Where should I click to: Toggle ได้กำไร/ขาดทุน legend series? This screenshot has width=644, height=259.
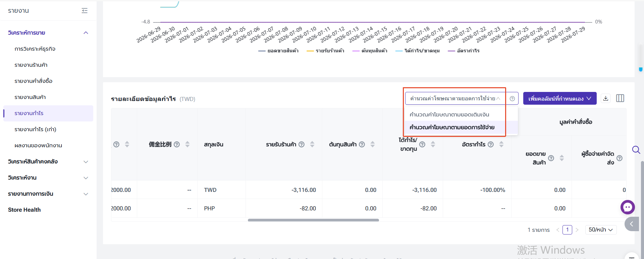[418, 51]
